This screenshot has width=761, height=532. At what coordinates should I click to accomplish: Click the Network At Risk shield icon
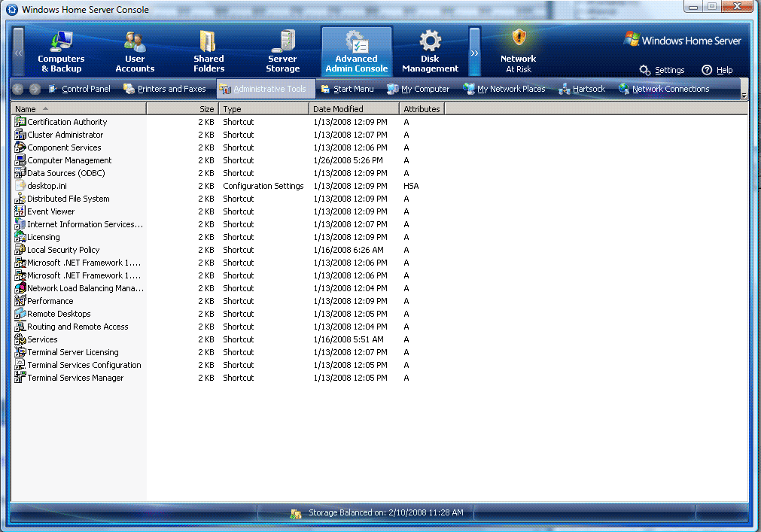[519, 38]
